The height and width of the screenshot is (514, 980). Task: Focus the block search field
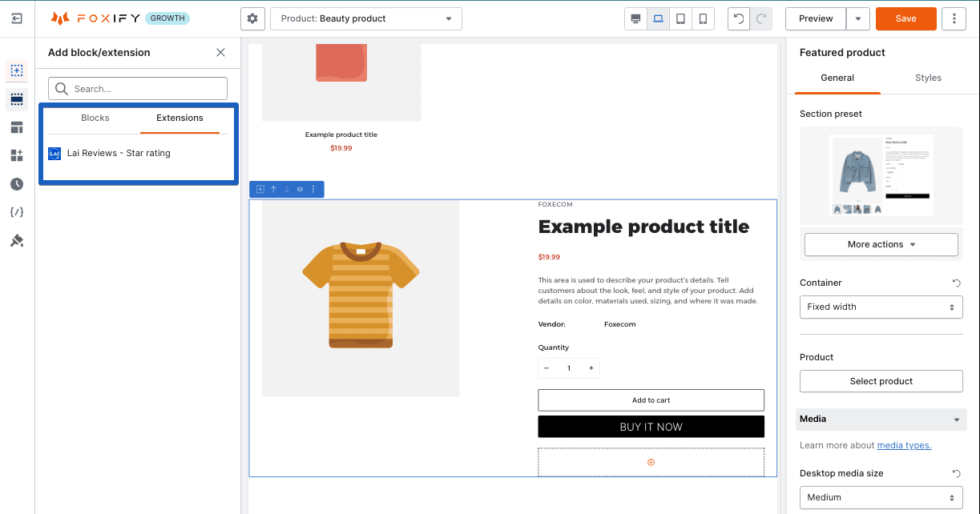coord(138,88)
